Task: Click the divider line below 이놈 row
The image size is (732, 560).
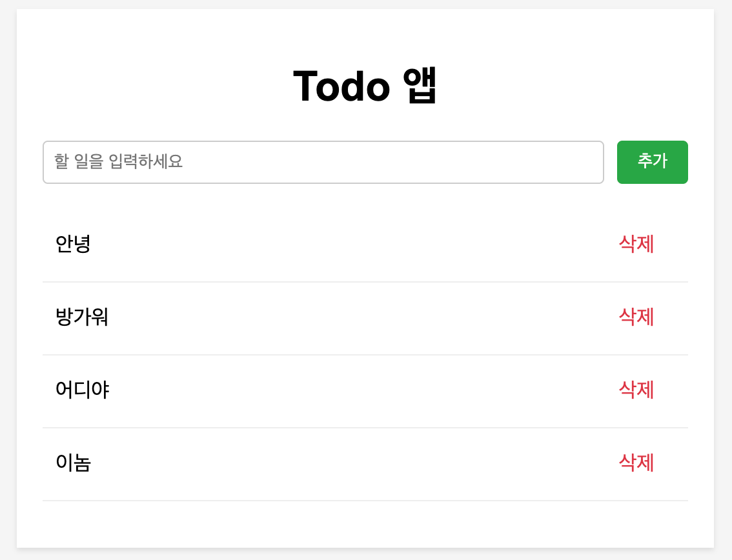Action: [x=365, y=500]
